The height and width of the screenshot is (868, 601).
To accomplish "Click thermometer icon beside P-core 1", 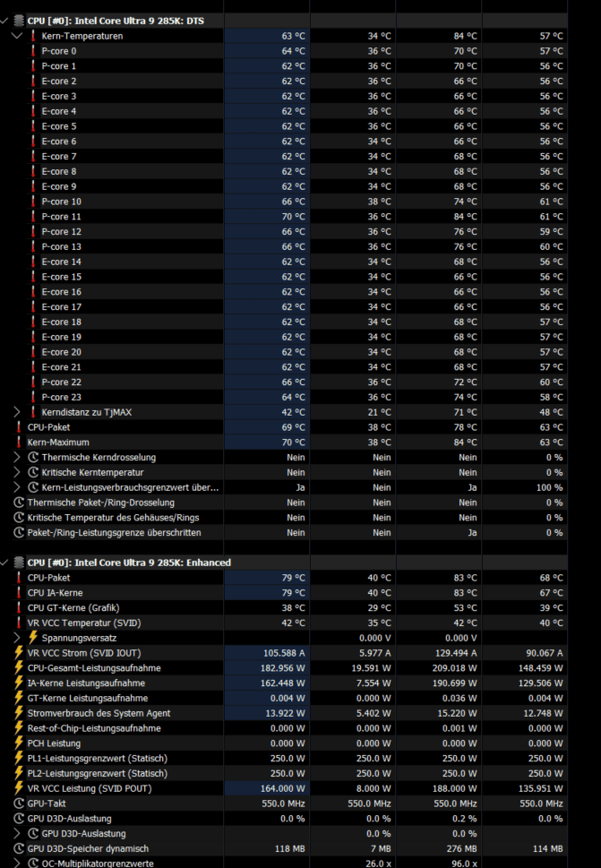I will pos(32,66).
